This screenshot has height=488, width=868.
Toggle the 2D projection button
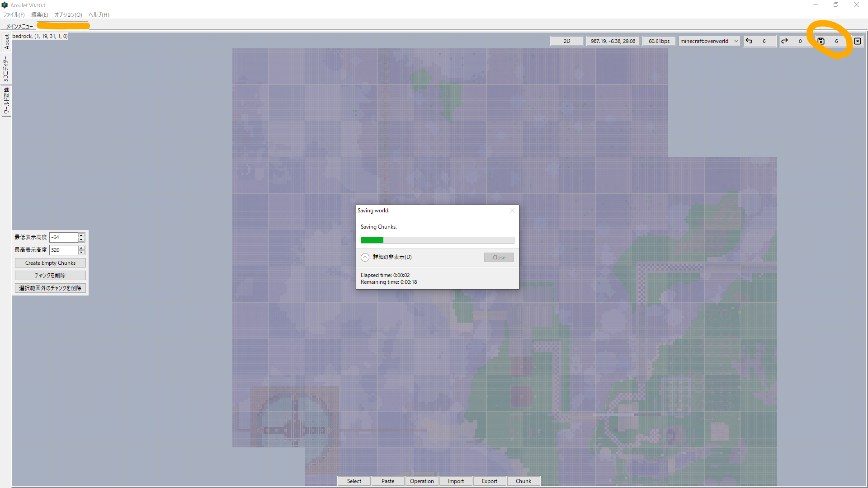pos(566,41)
